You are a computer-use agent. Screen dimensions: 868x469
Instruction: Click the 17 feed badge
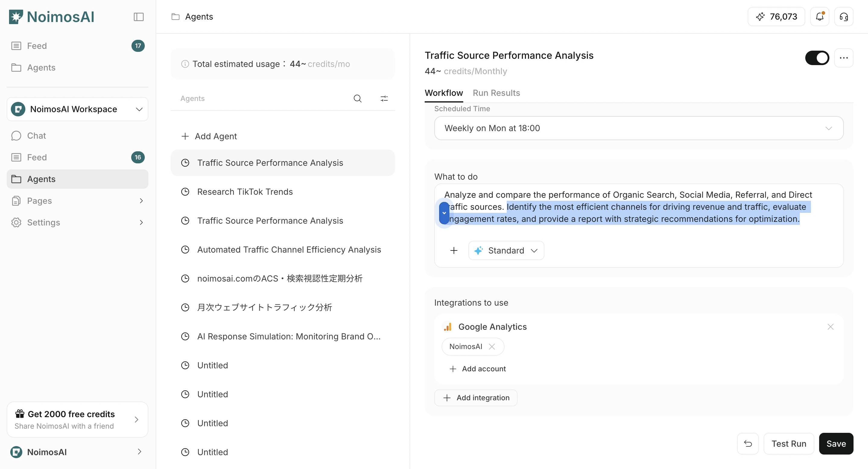click(138, 46)
